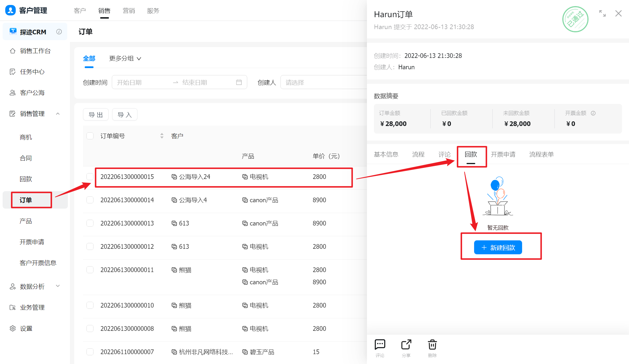Click the comment icon in bottom bar
This screenshot has height=364, width=629.
pyautogui.click(x=380, y=345)
